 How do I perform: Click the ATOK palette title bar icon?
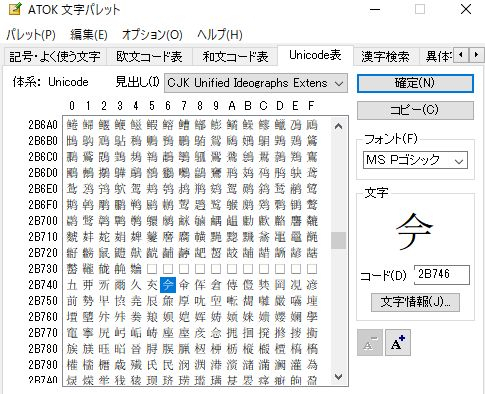15,9
